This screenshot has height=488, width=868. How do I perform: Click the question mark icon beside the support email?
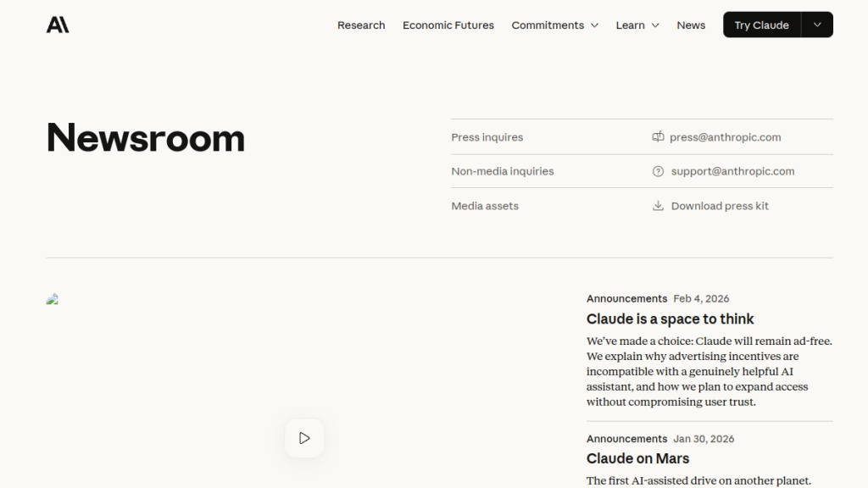[x=658, y=171]
